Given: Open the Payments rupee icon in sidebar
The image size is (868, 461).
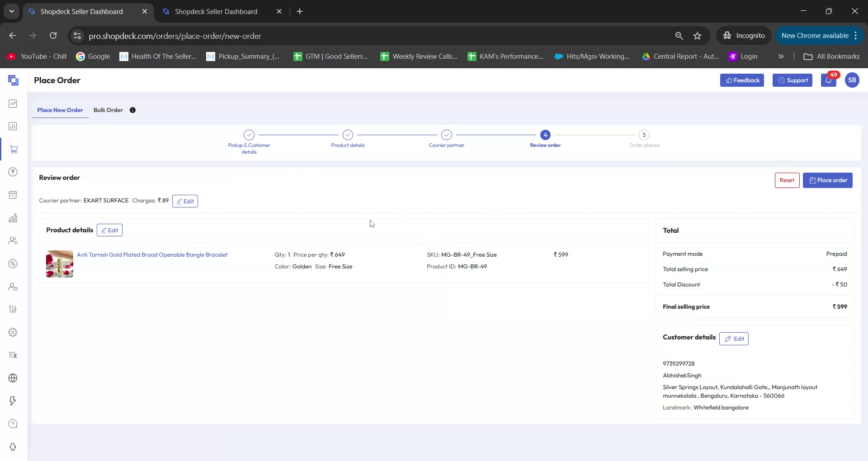Looking at the screenshot, I should click(x=13, y=172).
